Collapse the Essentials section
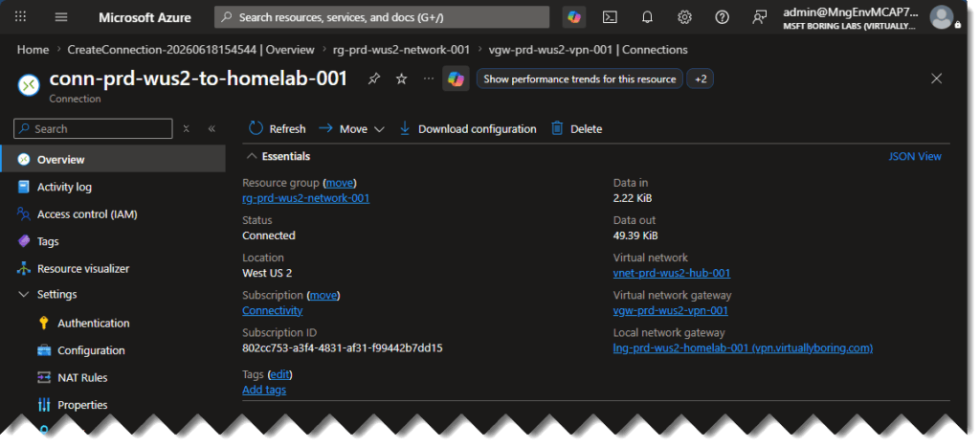 (278, 156)
